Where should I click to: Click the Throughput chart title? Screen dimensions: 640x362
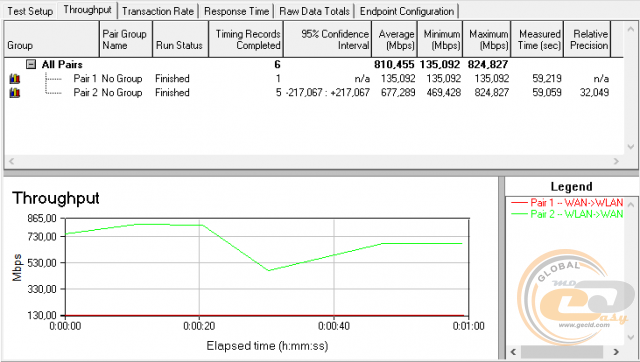[56, 198]
